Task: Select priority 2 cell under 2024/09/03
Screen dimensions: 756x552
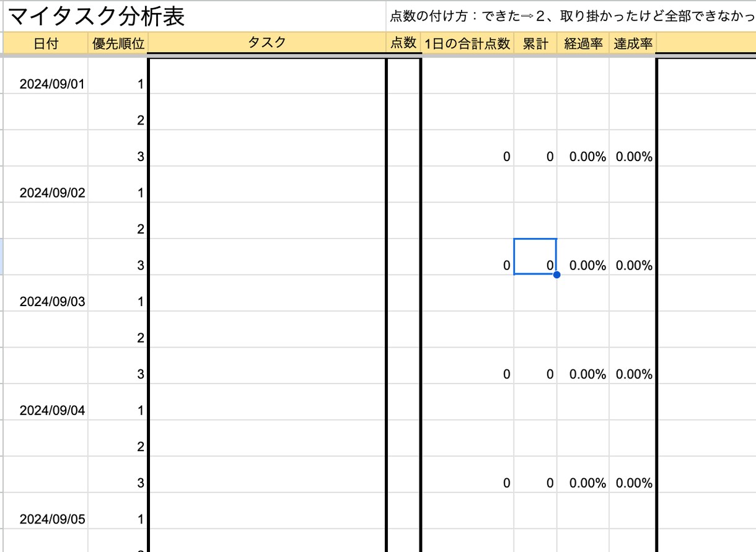Action: coord(118,329)
